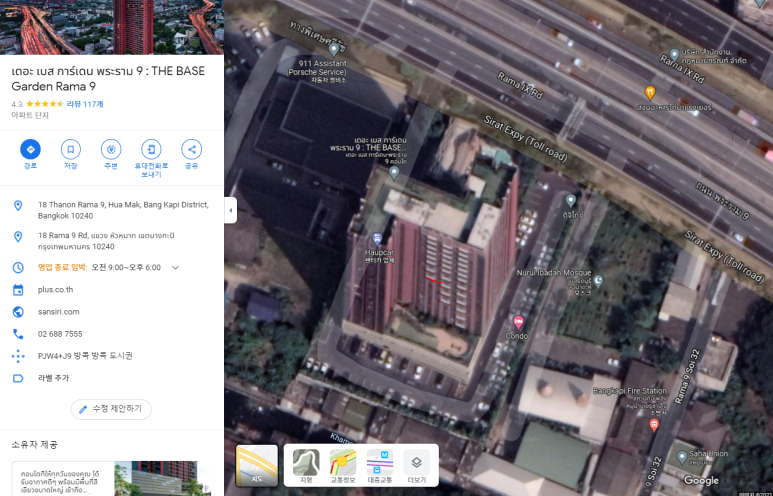This screenshot has height=496, width=773.
Task: Click the globe icon beside sansiri.com
Action: tap(18, 312)
